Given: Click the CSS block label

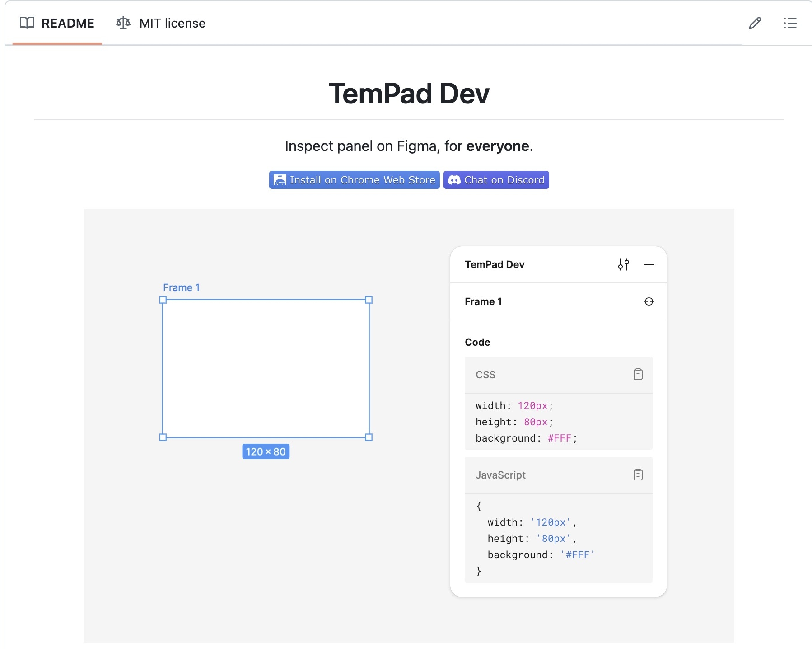Looking at the screenshot, I should click(x=485, y=375).
